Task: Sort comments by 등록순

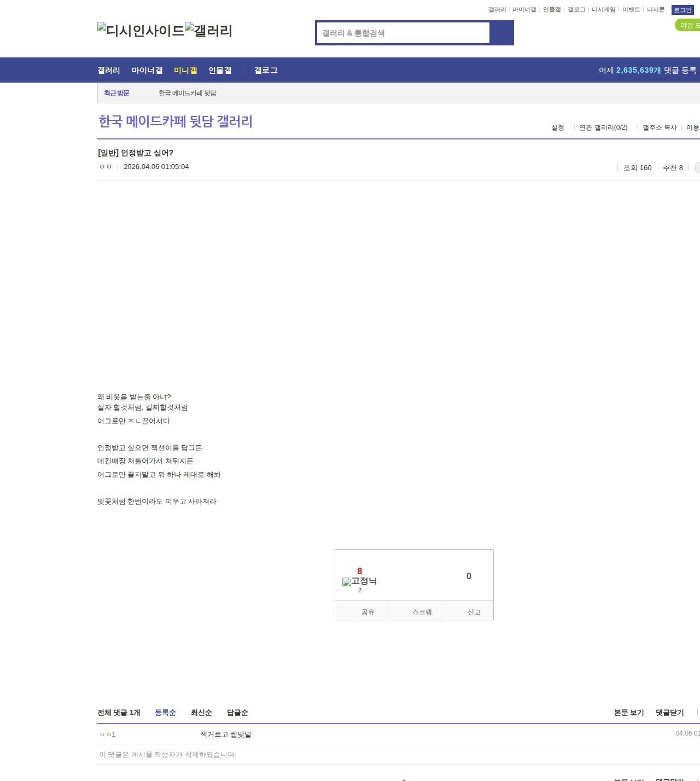Action: (165, 713)
